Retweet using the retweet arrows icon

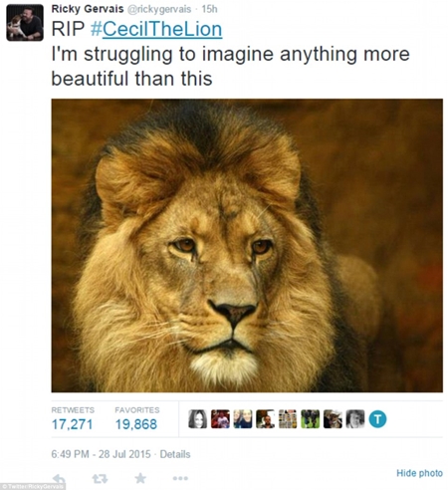[100, 478]
